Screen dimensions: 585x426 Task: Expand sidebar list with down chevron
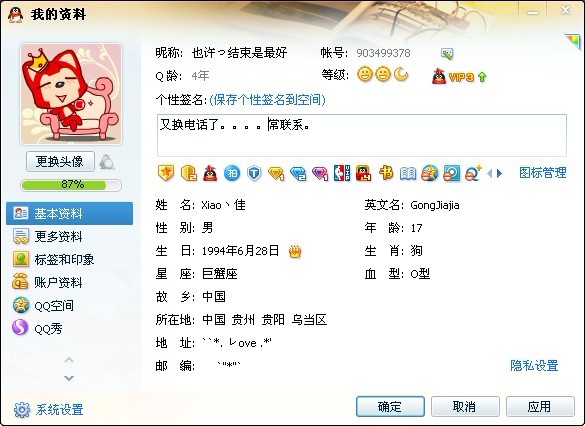pyautogui.click(x=69, y=378)
